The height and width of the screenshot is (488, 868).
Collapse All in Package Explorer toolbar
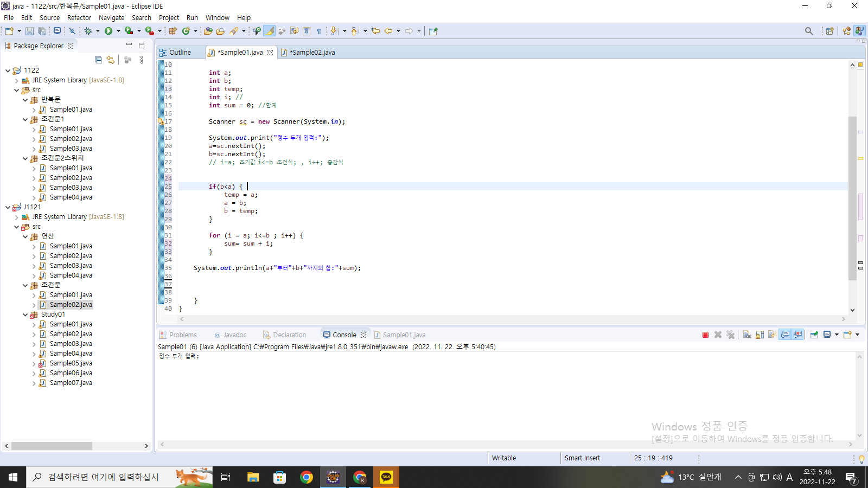(x=98, y=60)
